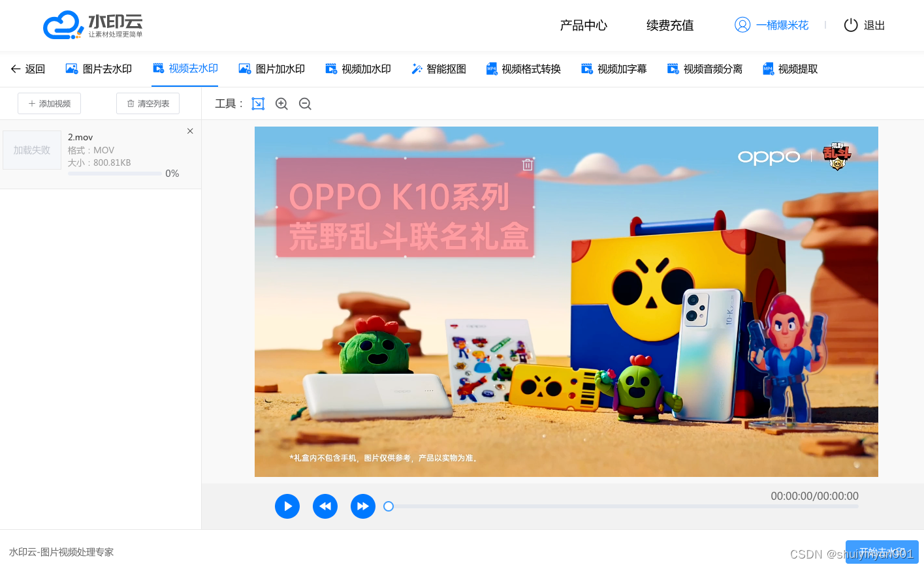Click the user avatar icon
924x567 pixels.
point(742,25)
